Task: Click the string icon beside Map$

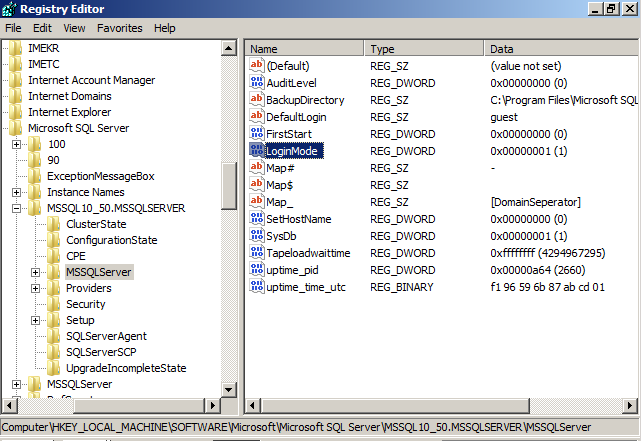Action: point(257,184)
